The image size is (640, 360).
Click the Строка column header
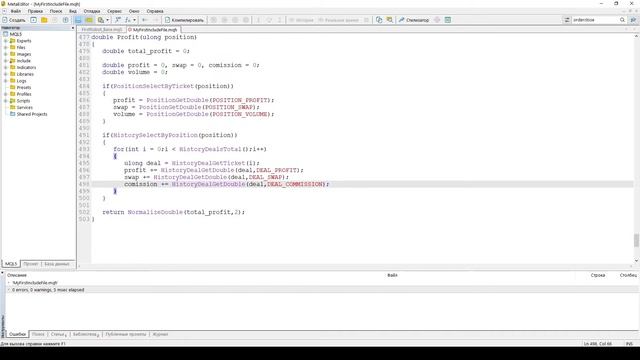click(598, 276)
